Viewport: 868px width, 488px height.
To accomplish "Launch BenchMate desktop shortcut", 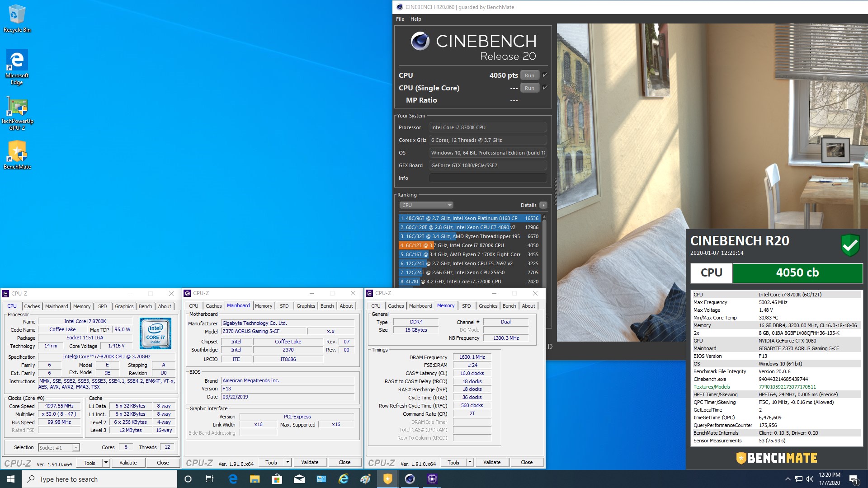I will [17, 155].
